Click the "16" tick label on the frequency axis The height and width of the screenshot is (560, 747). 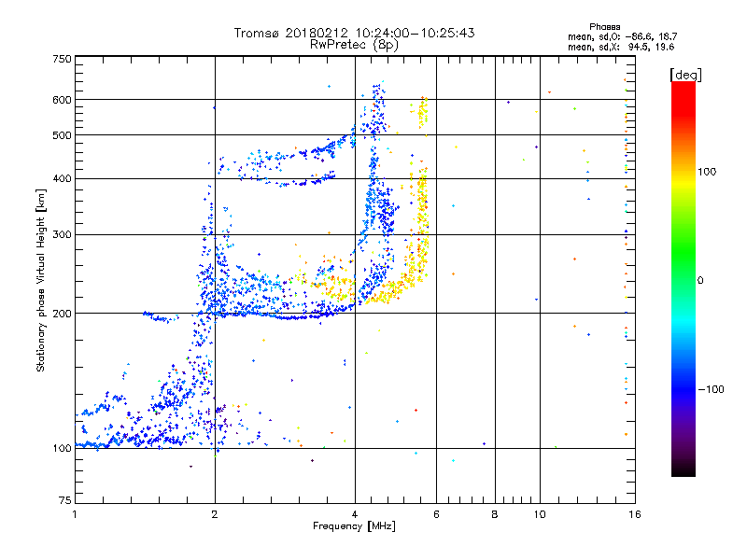(x=635, y=514)
